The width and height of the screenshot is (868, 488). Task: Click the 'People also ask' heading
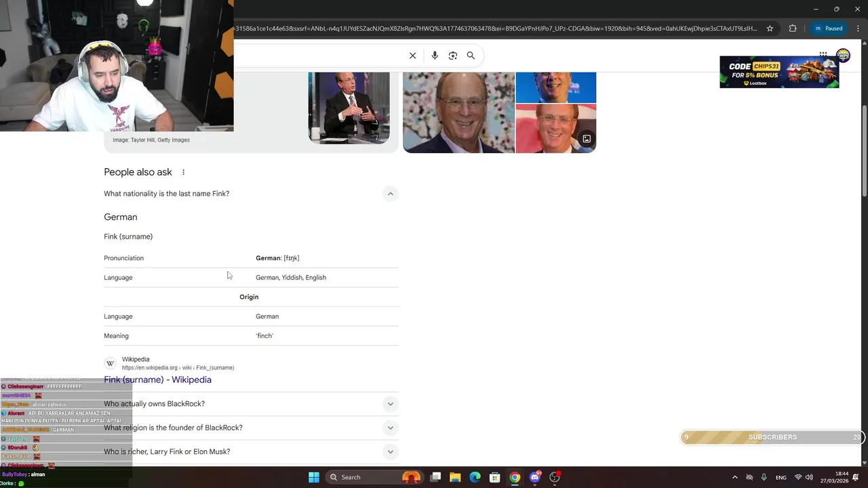[x=138, y=172]
